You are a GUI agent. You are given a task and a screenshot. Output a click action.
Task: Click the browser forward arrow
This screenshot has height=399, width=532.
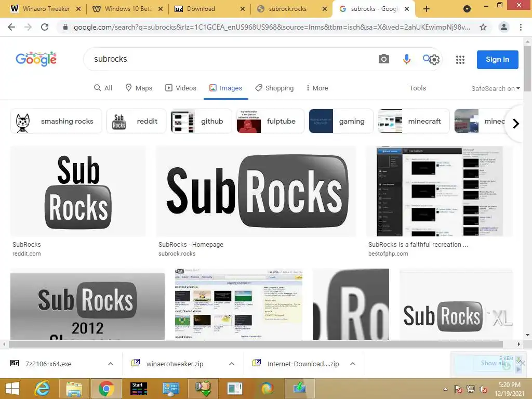28,27
